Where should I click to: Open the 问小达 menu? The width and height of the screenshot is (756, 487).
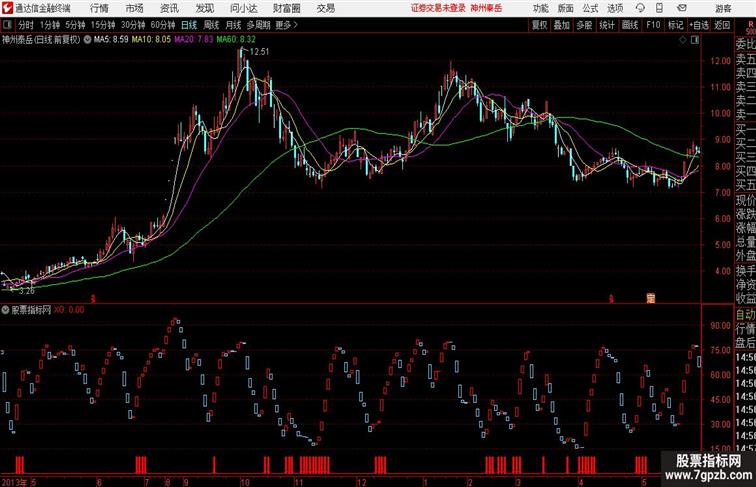(243, 8)
